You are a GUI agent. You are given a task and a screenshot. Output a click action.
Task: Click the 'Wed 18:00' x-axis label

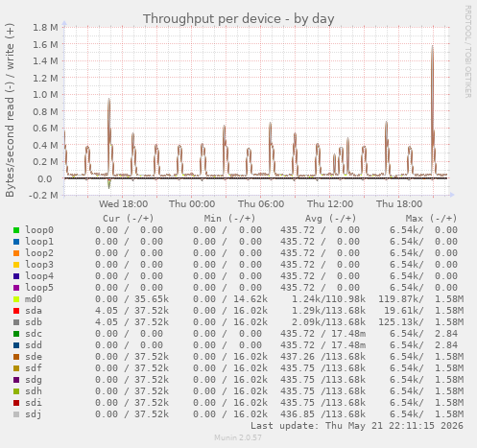click(x=123, y=204)
